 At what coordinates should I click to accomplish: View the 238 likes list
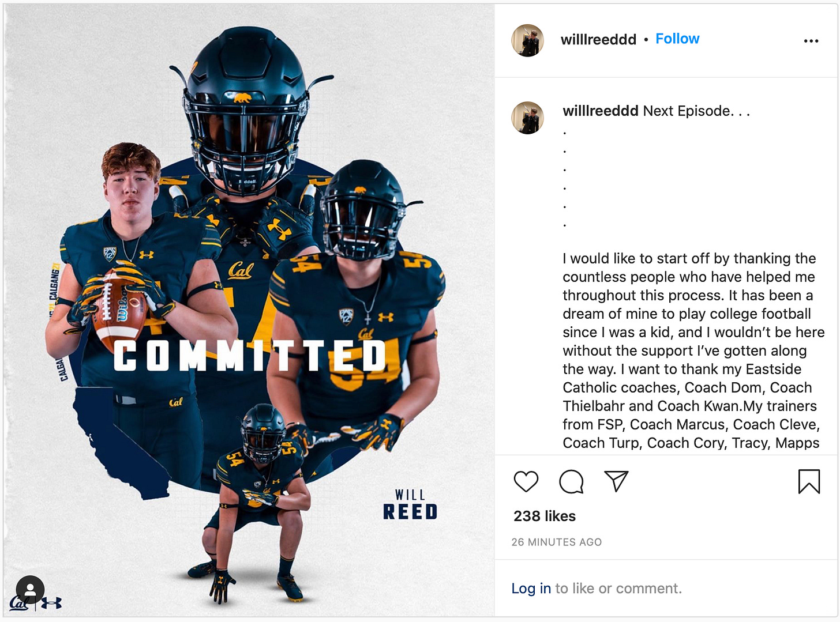pyautogui.click(x=545, y=516)
